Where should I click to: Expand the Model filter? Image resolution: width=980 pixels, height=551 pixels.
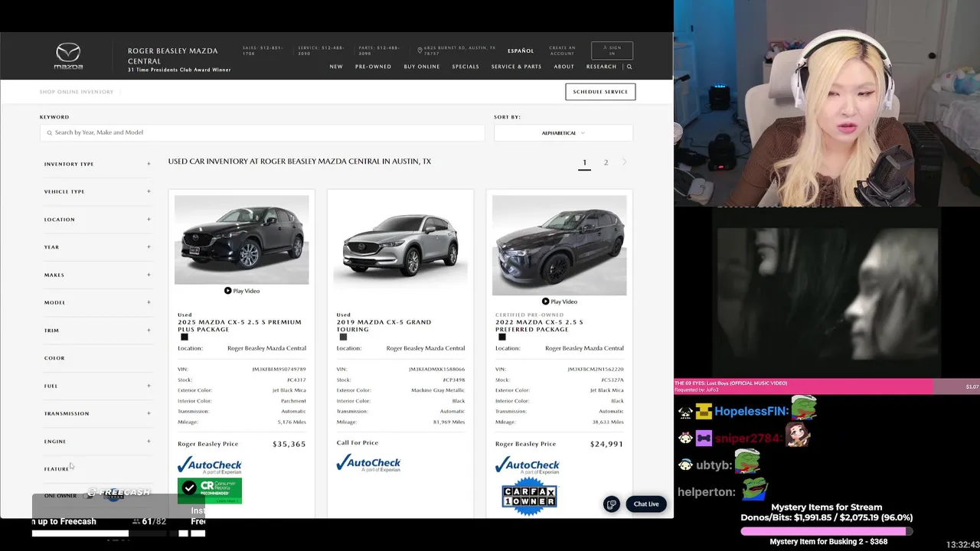(149, 302)
